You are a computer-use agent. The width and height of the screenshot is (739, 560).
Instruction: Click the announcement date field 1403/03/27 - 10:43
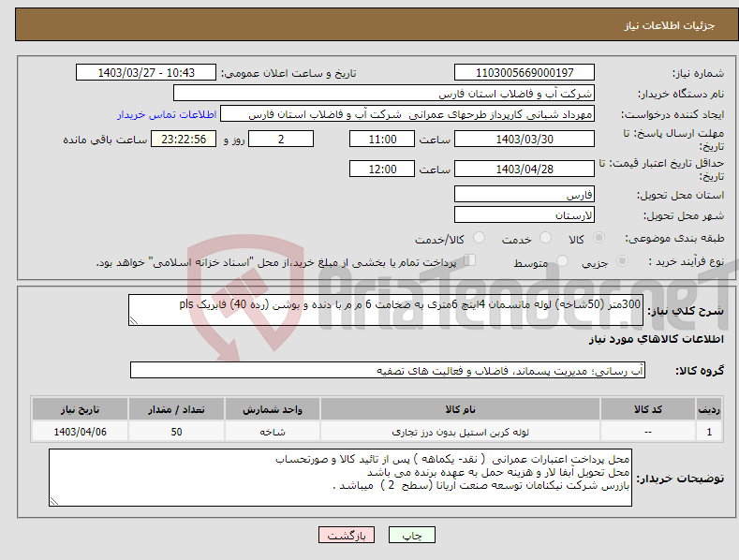coord(146,73)
